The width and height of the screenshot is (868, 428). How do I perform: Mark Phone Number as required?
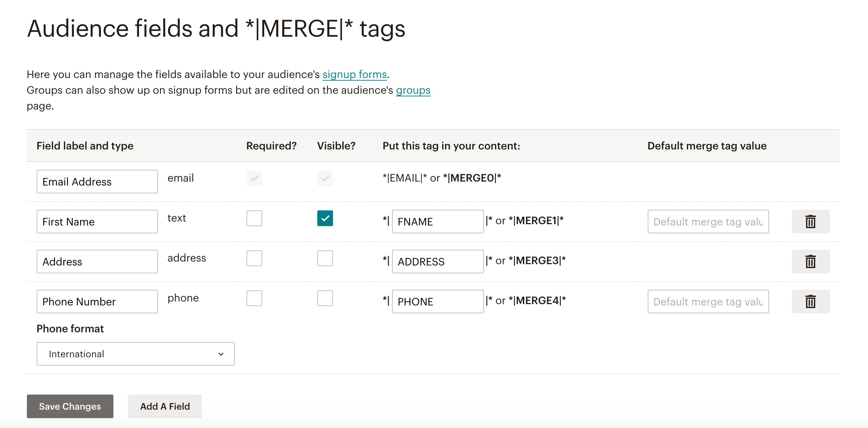pyautogui.click(x=254, y=298)
